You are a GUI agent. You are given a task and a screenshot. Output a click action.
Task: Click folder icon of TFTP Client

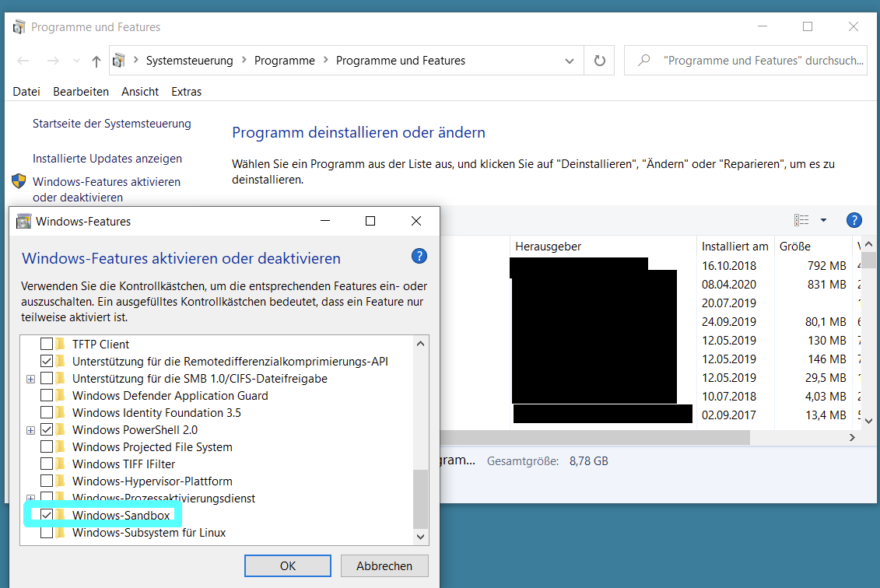(x=61, y=344)
